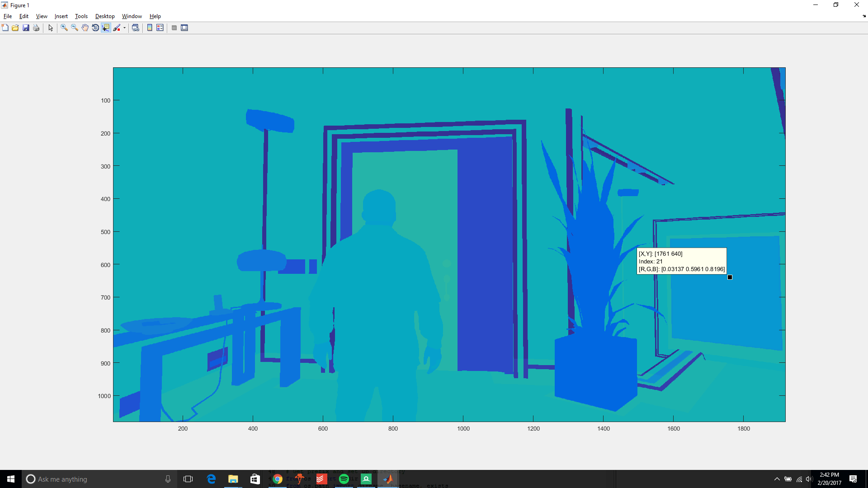Show the Plot Tools panel
The height and width of the screenshot is (488, 868).
point(185,28)
